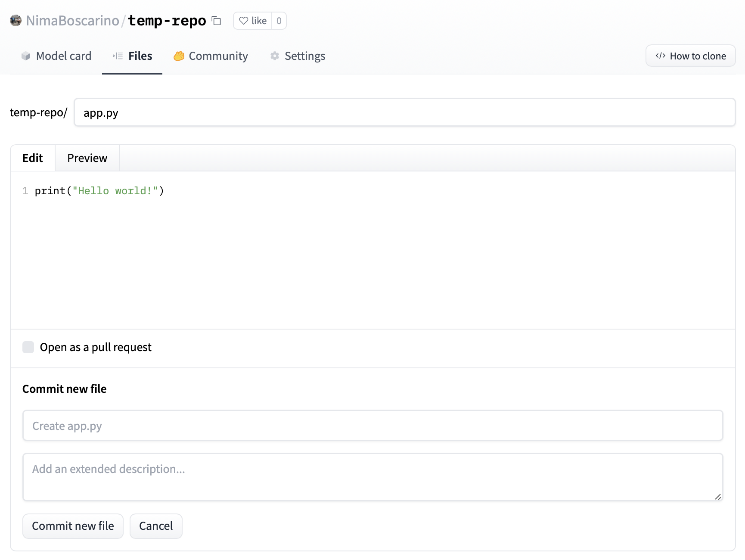Screen dimensions: 745x560
Task: Open the Model card tab
Action: tap(56, 56)
